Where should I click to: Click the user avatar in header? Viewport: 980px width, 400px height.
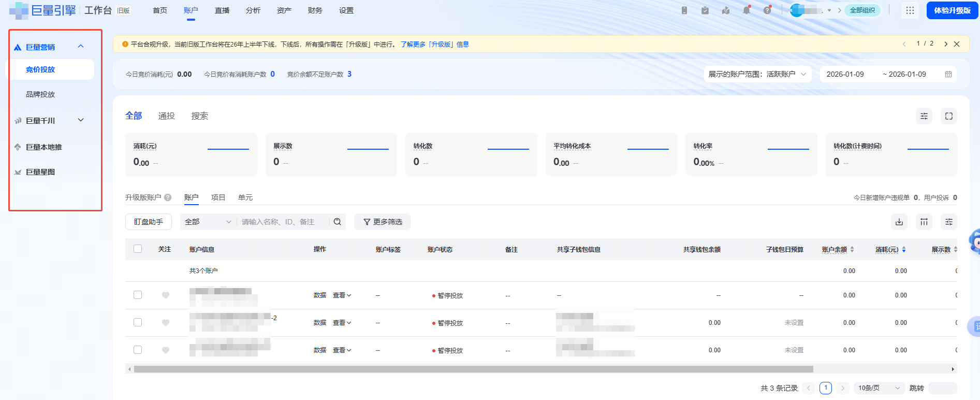(x=797, y=10)
